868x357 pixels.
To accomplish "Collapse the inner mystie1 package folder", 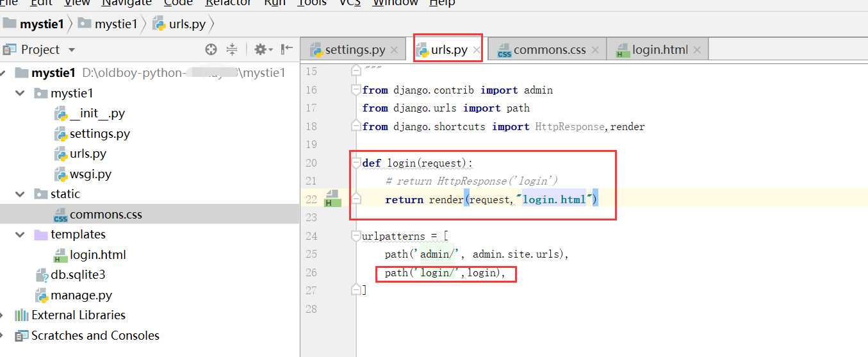I will 20,93.
